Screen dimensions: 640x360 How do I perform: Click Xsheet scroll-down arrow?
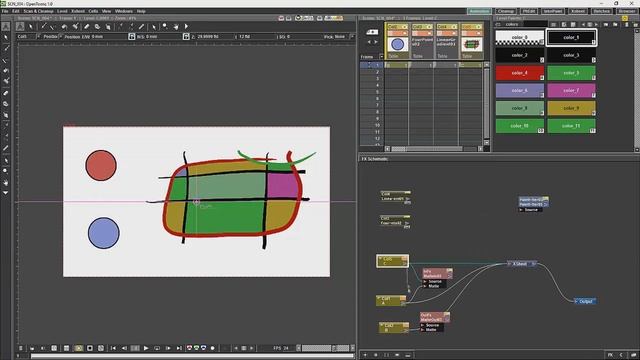486,142
